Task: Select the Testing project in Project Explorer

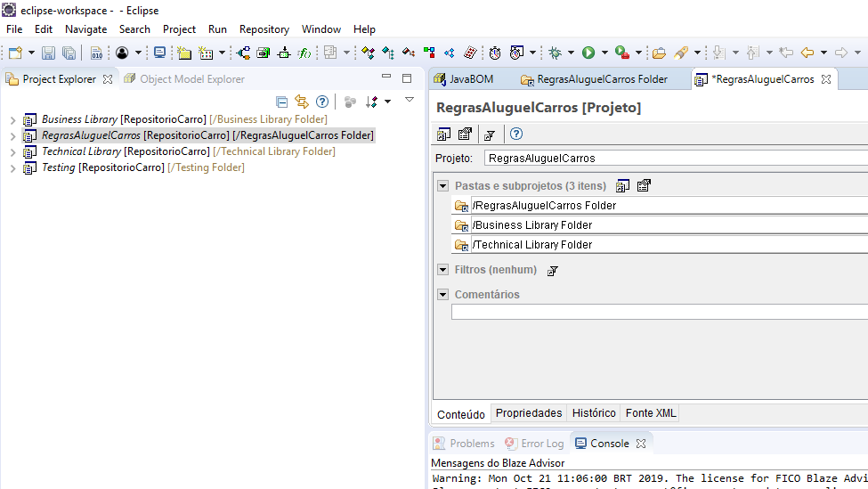Action: (134, 167)
